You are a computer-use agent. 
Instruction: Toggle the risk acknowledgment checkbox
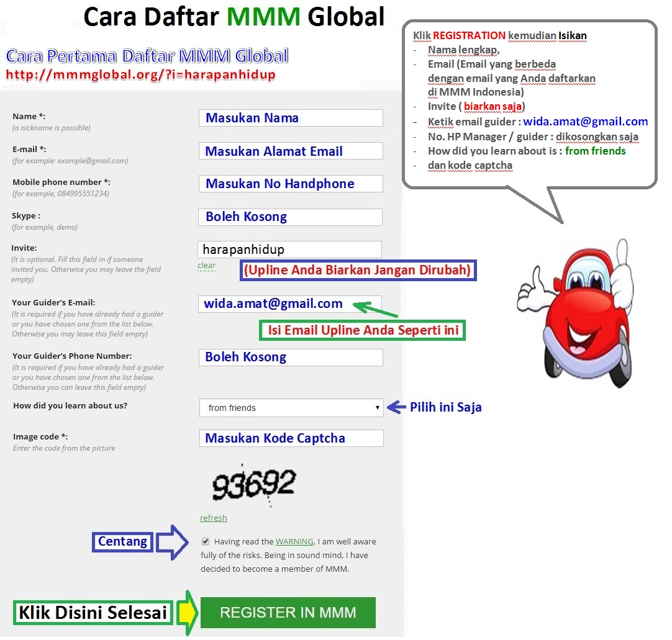click(206, 540)
